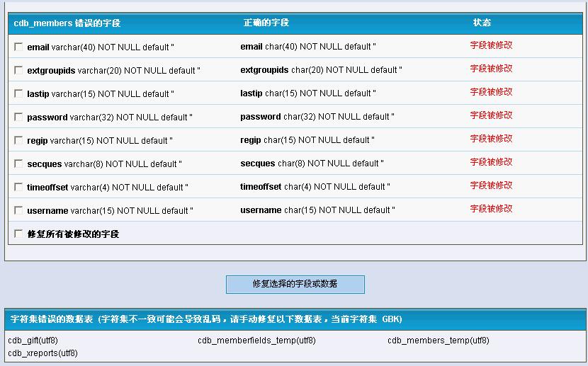Check the regip varchar(15) checkbox
Viewport: 588px width, 366px height.
click(18, 140)
